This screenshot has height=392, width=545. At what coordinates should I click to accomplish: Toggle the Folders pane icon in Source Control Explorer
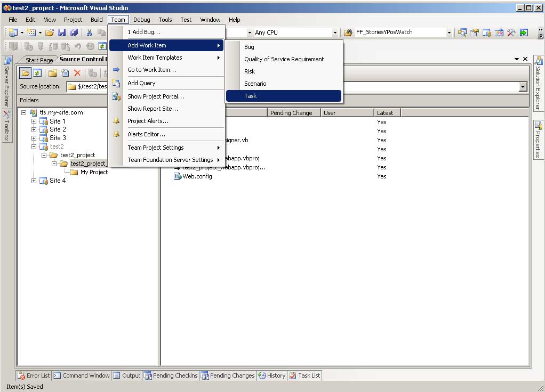click(x=25, y=73)
